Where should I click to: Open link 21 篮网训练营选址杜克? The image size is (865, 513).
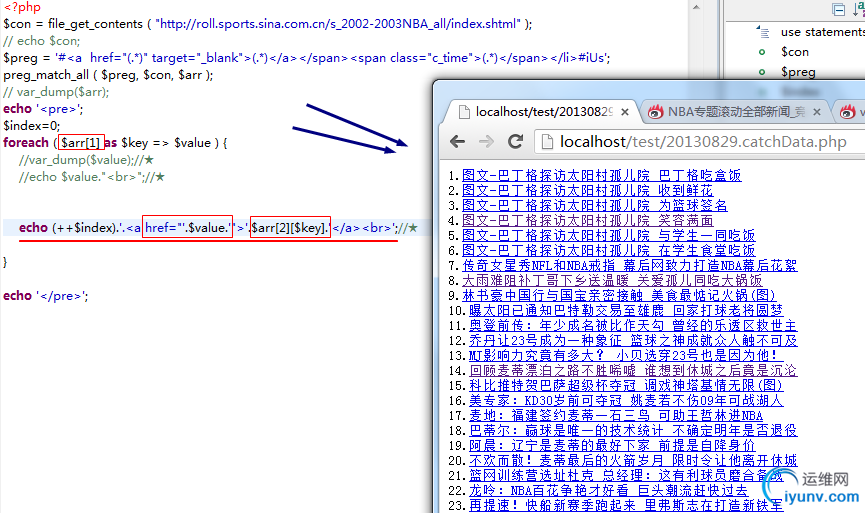pos(626,475)
